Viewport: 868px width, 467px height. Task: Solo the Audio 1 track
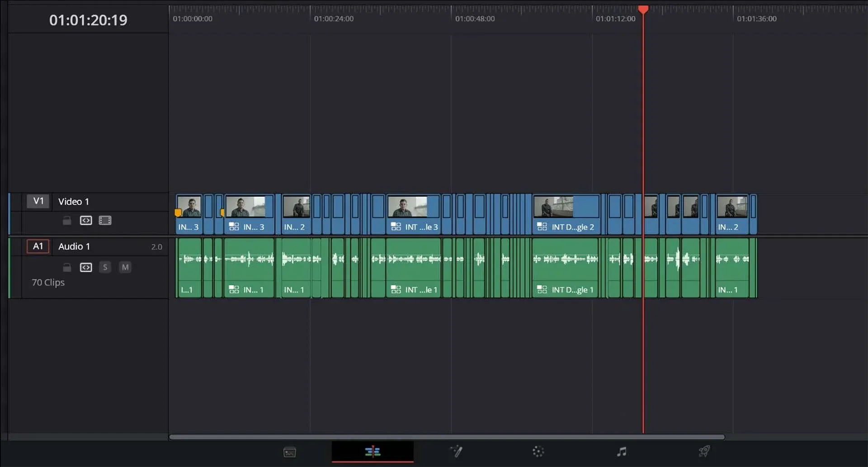pyautogui.click(x=105, y=267)
